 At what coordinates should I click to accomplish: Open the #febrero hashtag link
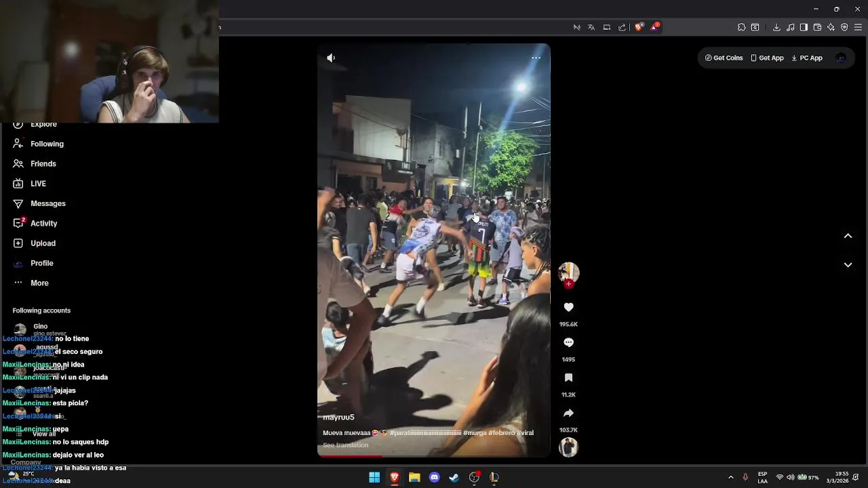(501, 433)
